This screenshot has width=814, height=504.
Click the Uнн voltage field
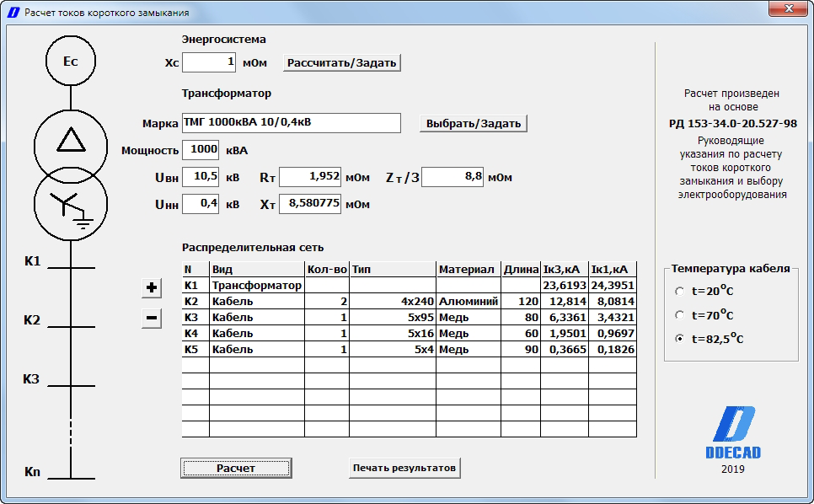(x=201, y=204)
